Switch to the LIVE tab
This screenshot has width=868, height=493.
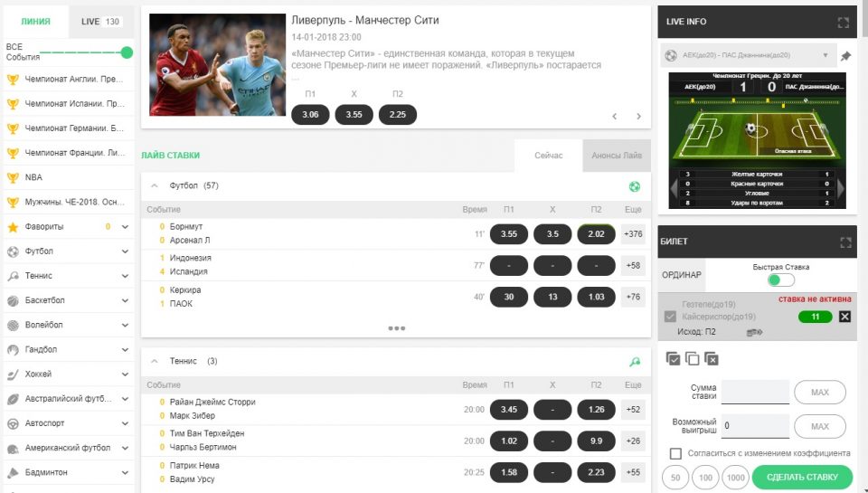coord(99,21)
